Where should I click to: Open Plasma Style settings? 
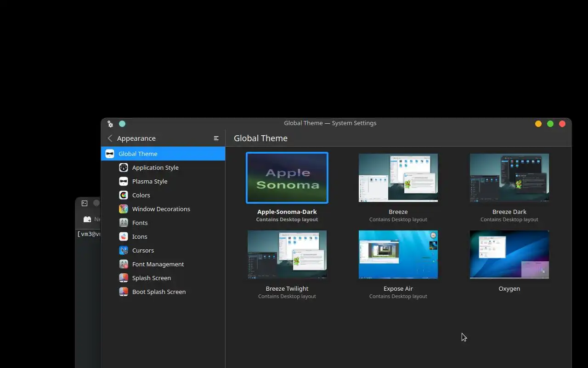tap(163, 181)
